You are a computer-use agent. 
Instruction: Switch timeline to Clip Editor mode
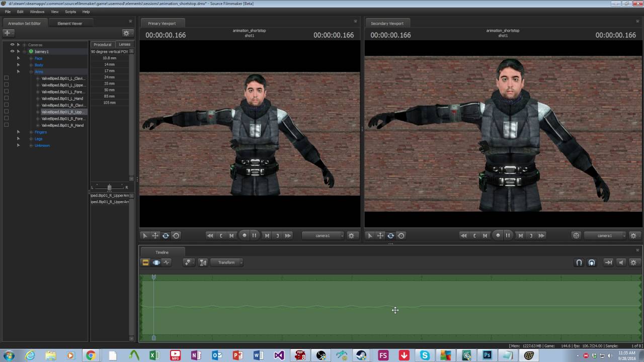145,262
